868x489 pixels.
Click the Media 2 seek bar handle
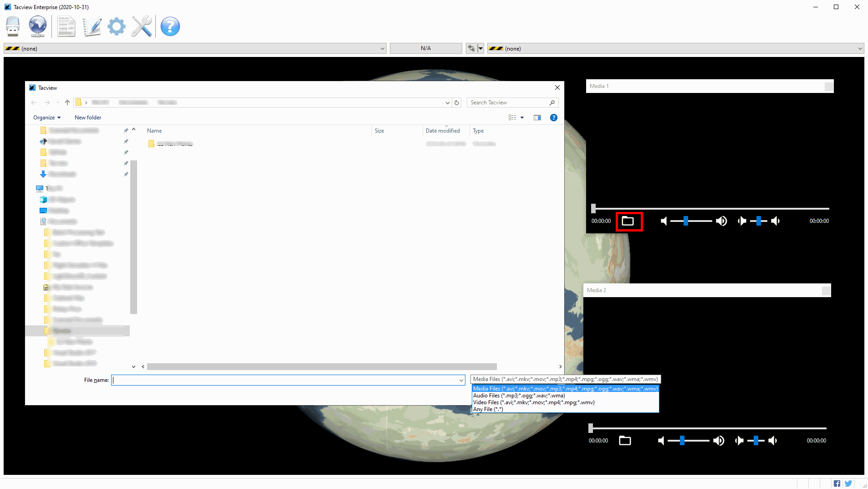tap(591, 428)
